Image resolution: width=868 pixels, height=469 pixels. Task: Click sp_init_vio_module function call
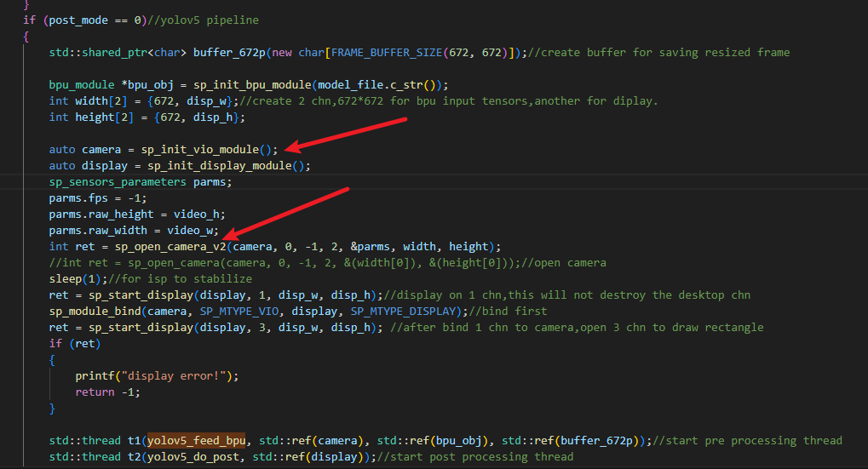pos(200,150)
